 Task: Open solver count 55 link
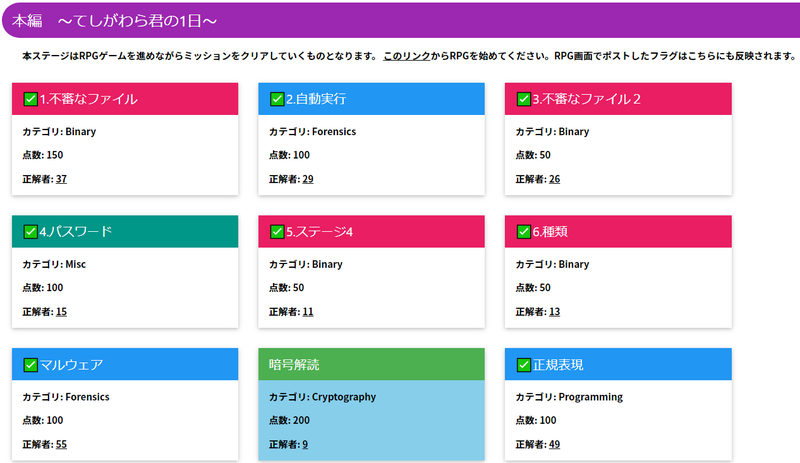click(x=61, y=445)
